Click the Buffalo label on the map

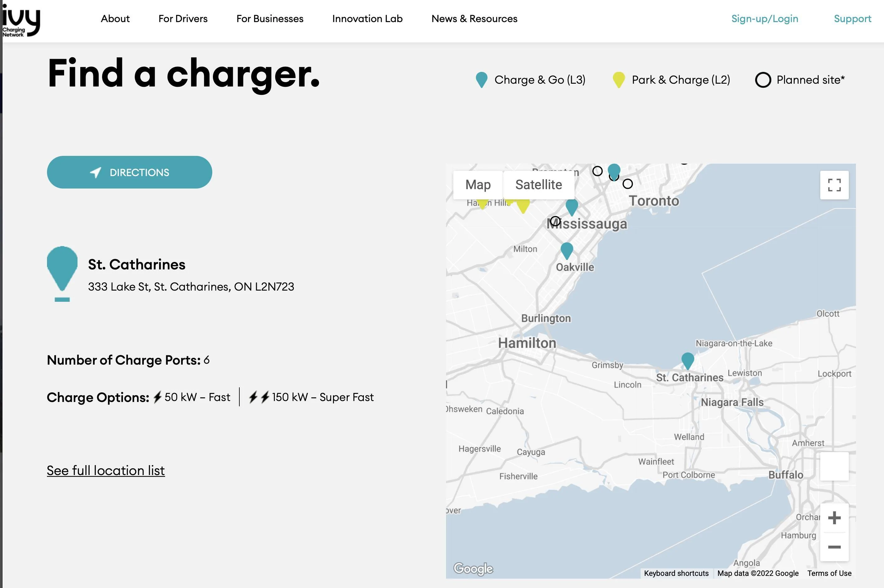tap(786, 475)
